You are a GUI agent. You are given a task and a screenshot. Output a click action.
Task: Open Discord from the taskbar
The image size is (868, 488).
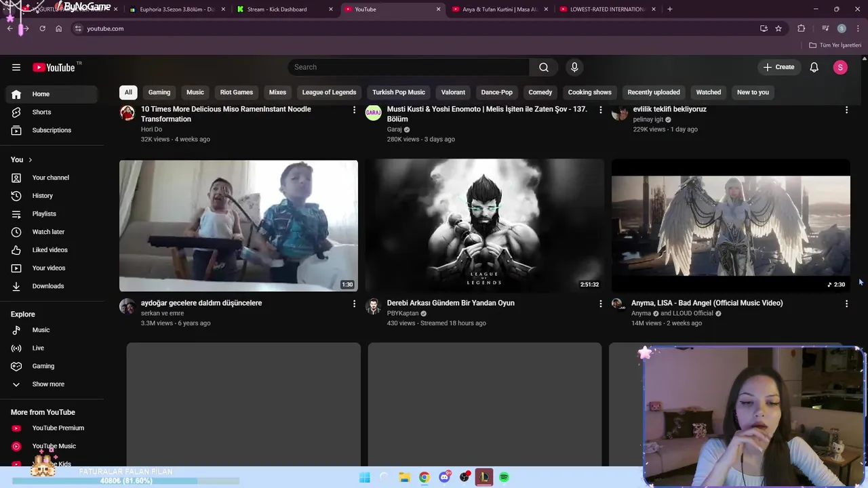point(444,477)
